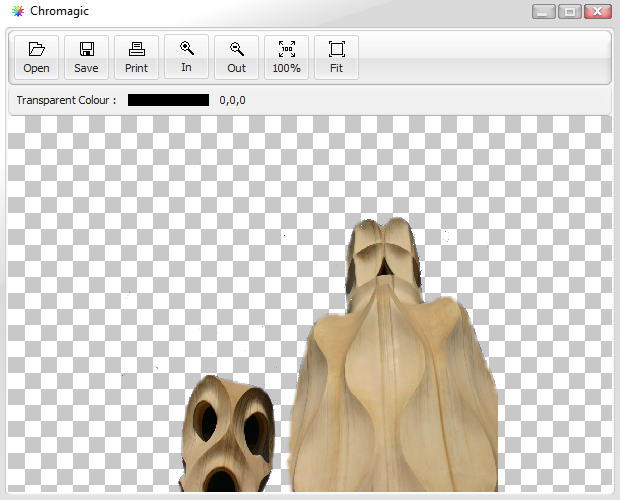Pick the black transparent colour swatch

pos(168,100)
